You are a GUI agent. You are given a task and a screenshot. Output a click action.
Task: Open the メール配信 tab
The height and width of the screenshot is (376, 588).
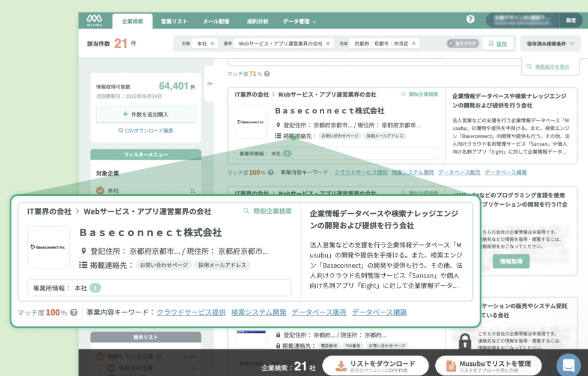[x=215, y=22]
